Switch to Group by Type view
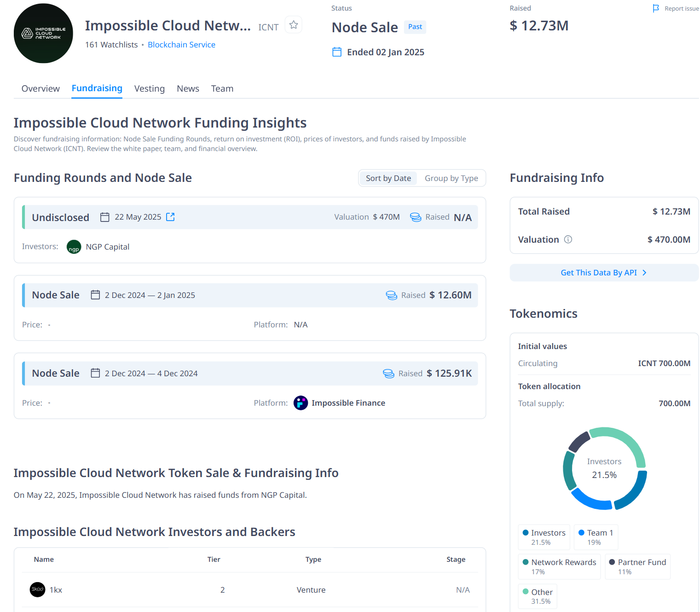 point(451,178)
